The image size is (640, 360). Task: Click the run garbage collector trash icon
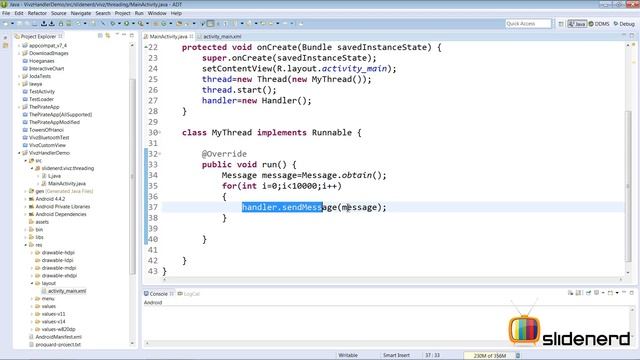pyautogui.click(x=518, y=356)
